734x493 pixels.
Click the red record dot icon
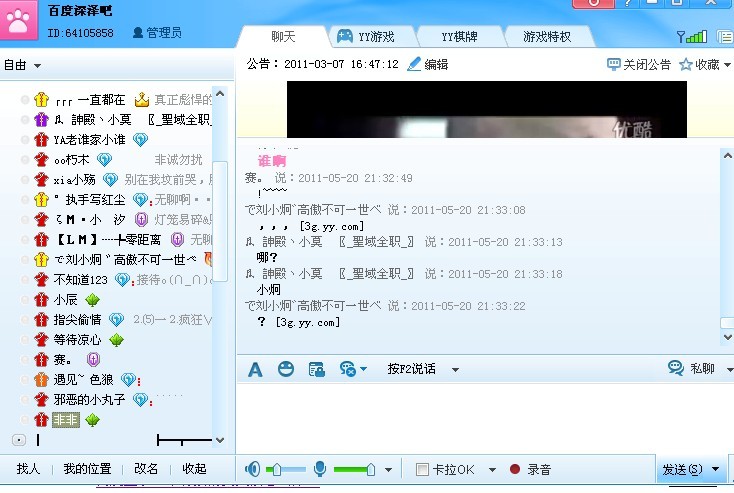515,469
